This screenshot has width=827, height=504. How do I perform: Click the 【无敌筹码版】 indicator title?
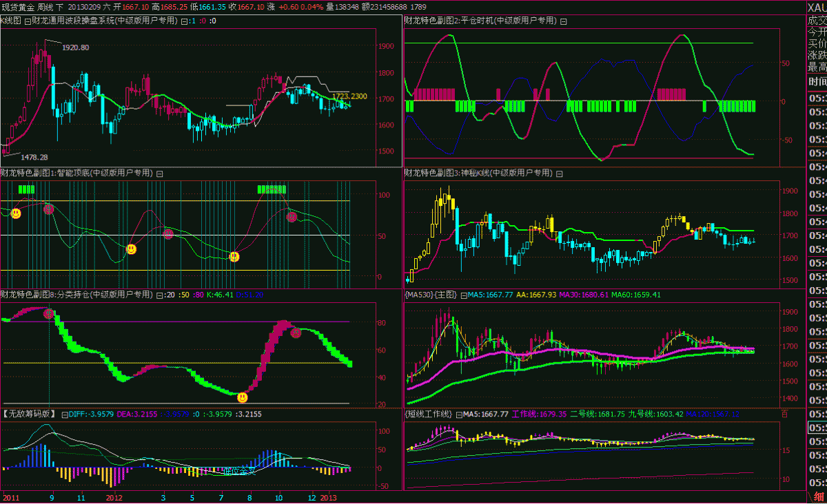[x=29, y=414]
